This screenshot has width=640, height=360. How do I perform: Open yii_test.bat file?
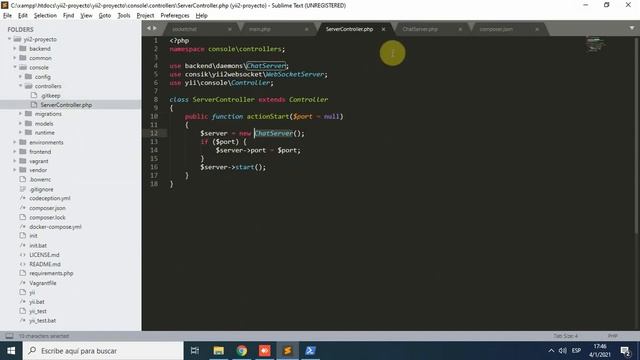pyautogui.click(x=42, y=321)
